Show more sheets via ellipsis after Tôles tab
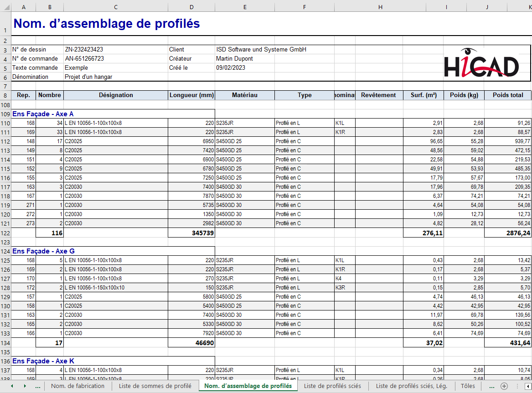The height and width of the screenshot is (393, 532). click(x=491, y=386)
